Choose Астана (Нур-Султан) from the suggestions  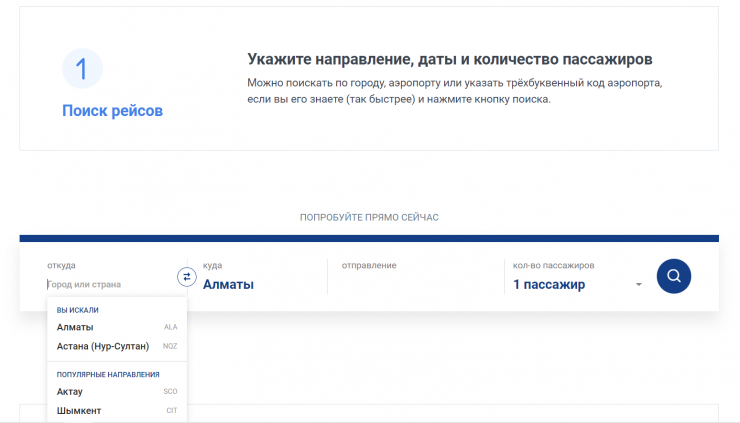pyautogui.click(x=103, y=346)
